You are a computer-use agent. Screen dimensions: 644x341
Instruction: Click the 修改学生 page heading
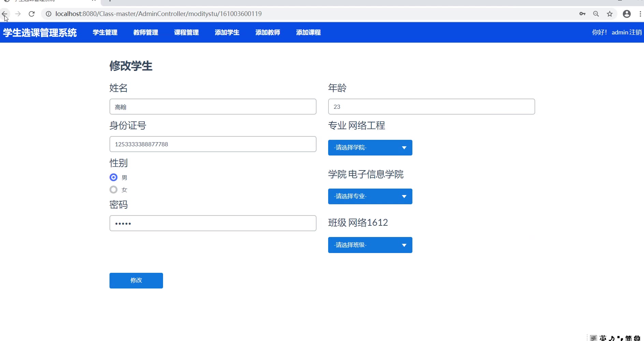[131, 66]
